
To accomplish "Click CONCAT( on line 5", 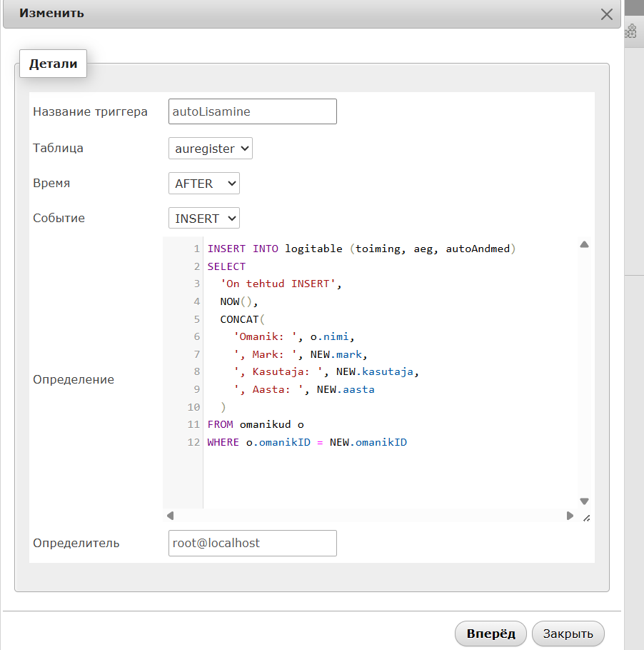I will 243,319.
